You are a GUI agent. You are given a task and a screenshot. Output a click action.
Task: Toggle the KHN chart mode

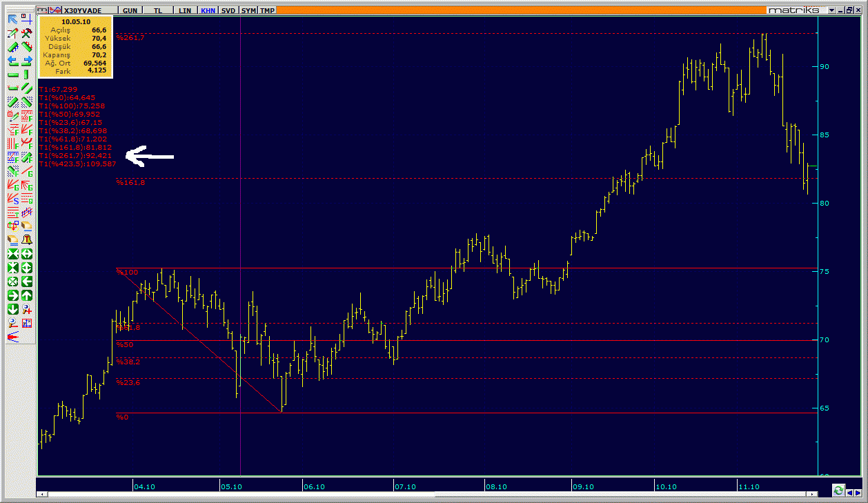pyautogui.click(x=207, y=10)
